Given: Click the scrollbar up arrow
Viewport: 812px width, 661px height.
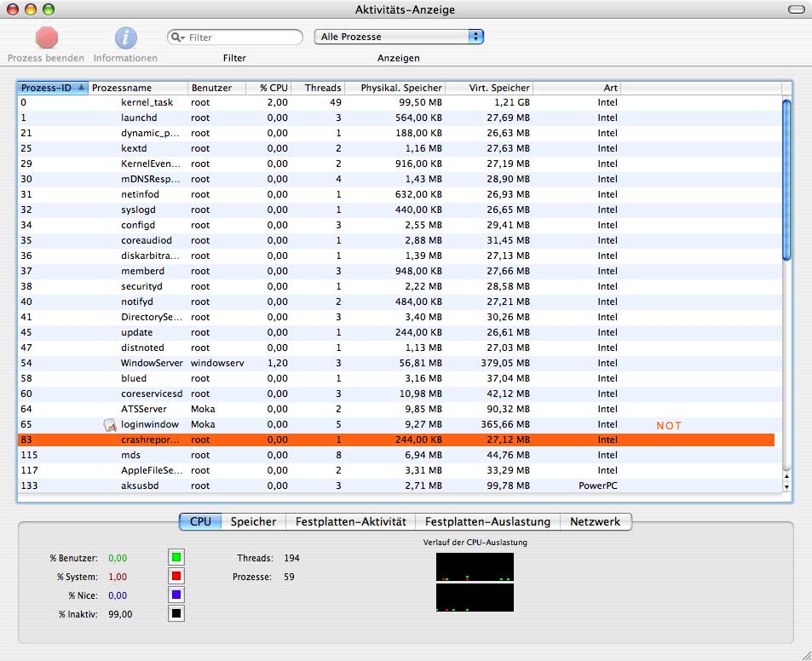Looking at the screenshot, I should pos(786,475).
